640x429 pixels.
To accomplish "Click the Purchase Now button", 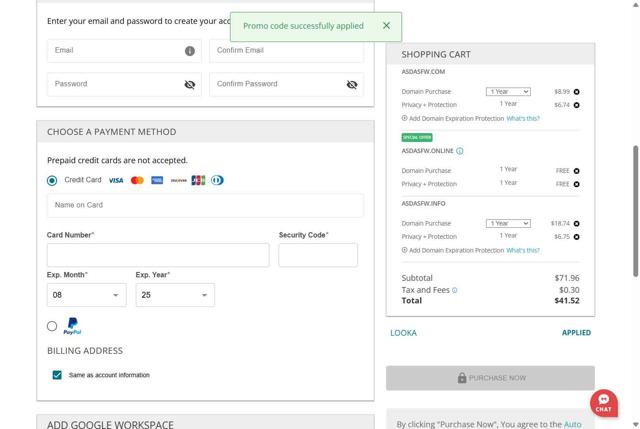I will tap(490, 378).
